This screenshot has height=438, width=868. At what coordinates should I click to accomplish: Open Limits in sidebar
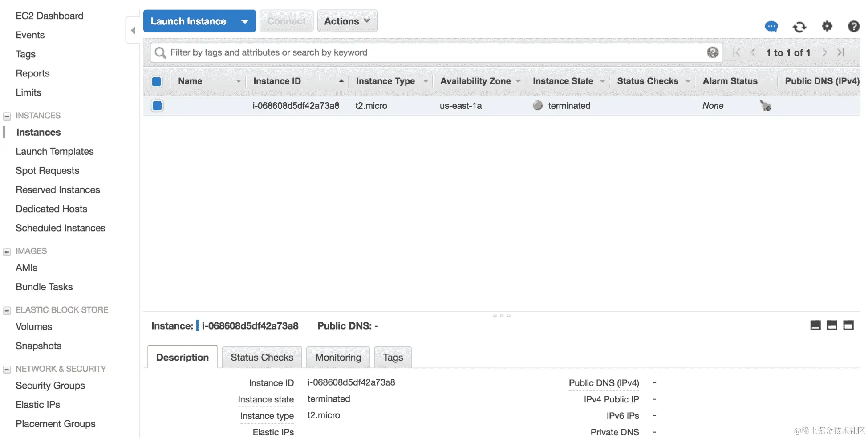(28, 92)
